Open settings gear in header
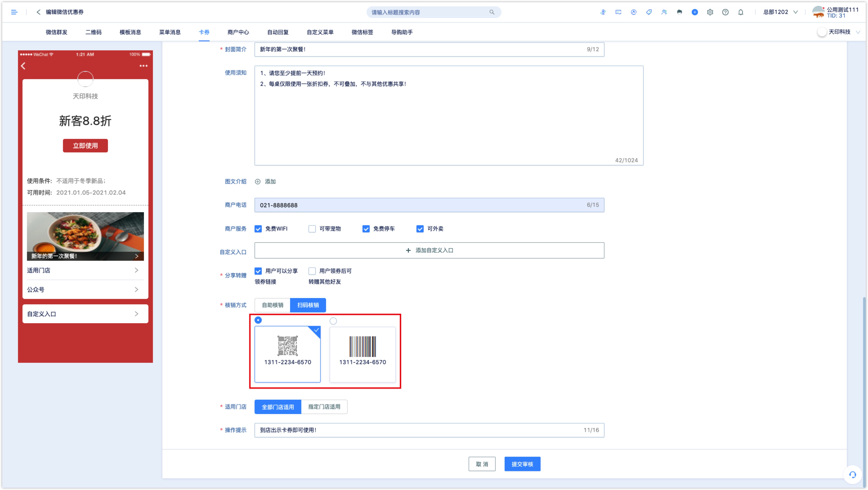Image resolution: width=868 pixels, height=490 pixels. [x=710, y=12]
